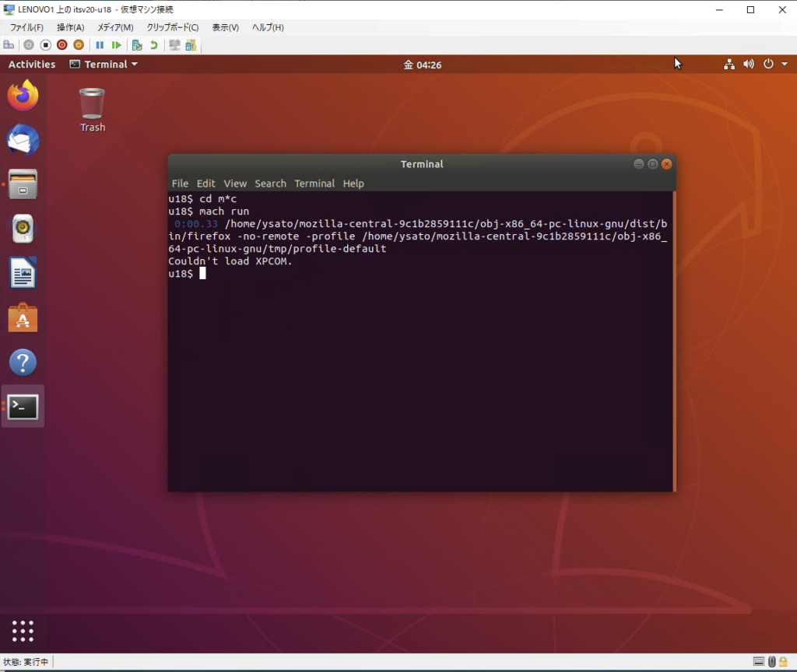Open the ファイル(F) menu
Screen dimensions: 797x672
(x=26, y=27)
